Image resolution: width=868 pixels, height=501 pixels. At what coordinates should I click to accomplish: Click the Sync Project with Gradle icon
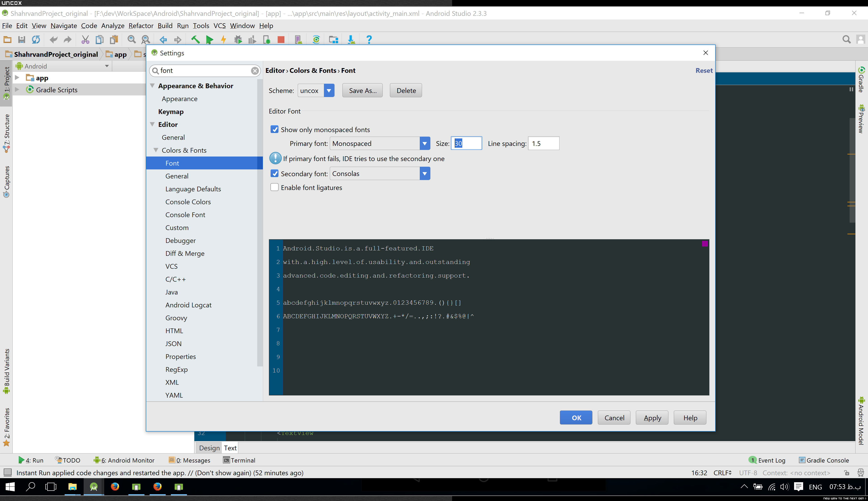point(316,40)
